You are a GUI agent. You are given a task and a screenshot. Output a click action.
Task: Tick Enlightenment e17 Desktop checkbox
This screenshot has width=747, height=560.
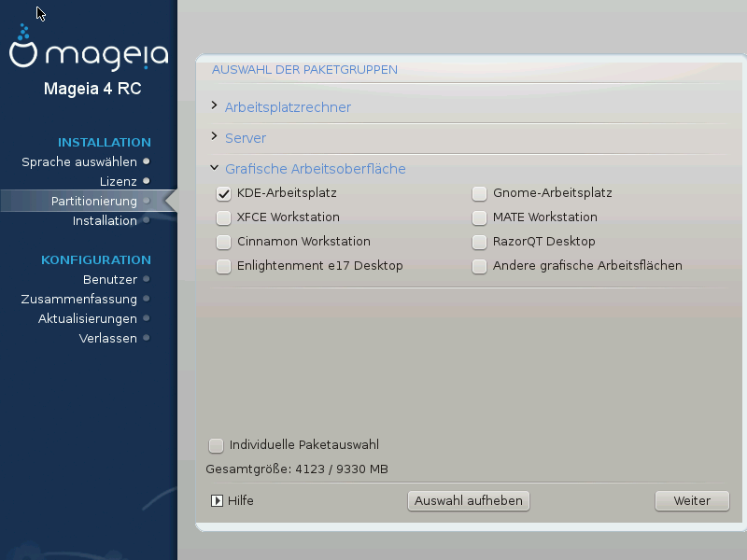pos(223,266)
